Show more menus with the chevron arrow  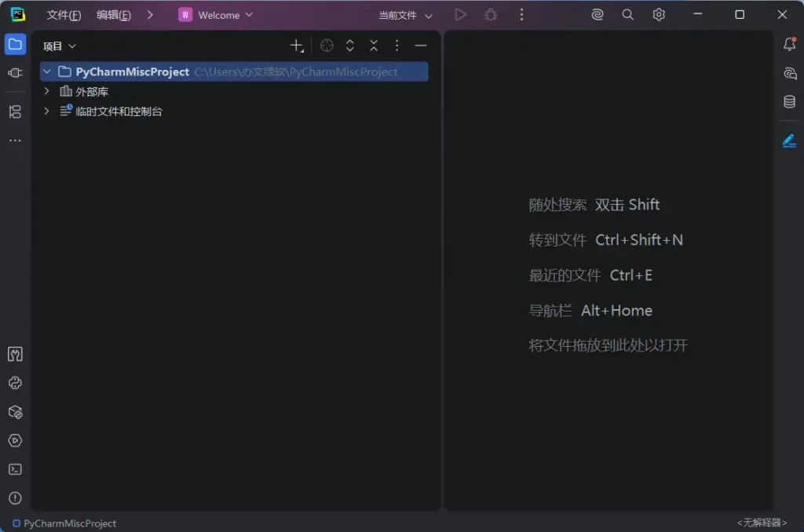[150, 15]
